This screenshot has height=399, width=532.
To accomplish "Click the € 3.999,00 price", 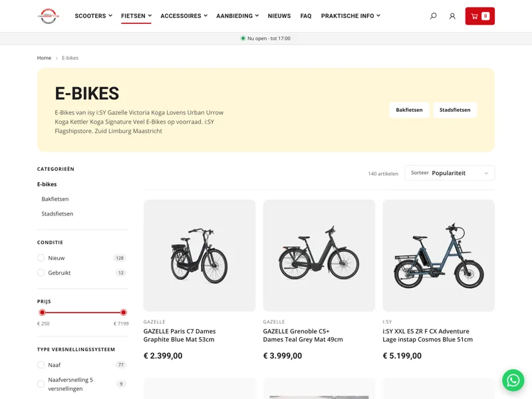I will tap(283, 356).
